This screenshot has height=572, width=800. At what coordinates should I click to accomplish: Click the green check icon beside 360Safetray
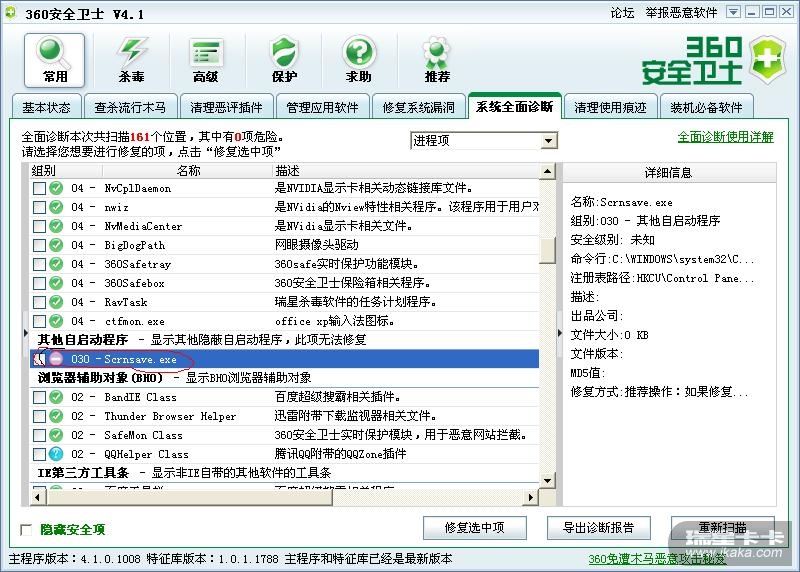[x=56, y=264]
